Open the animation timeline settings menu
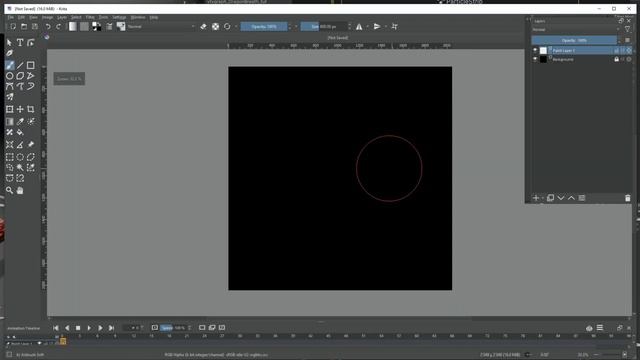 tap(600, 328)
